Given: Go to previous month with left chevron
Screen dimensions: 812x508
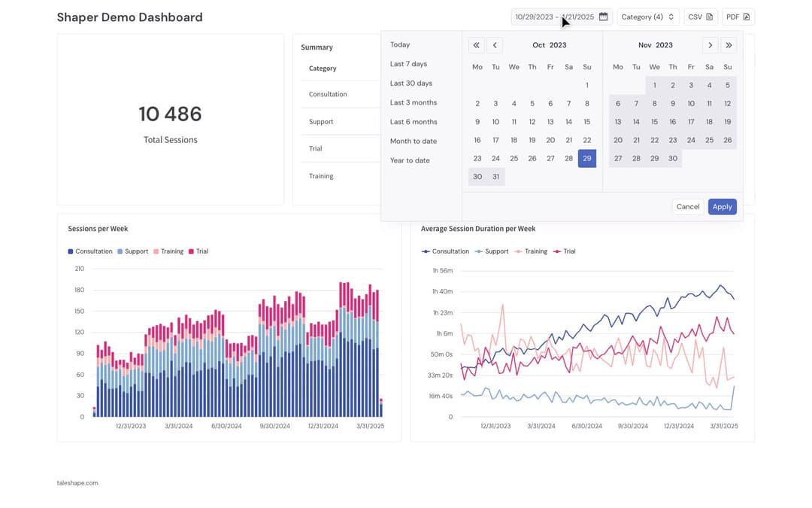Looking at the screenshot, I should point(495,45).
